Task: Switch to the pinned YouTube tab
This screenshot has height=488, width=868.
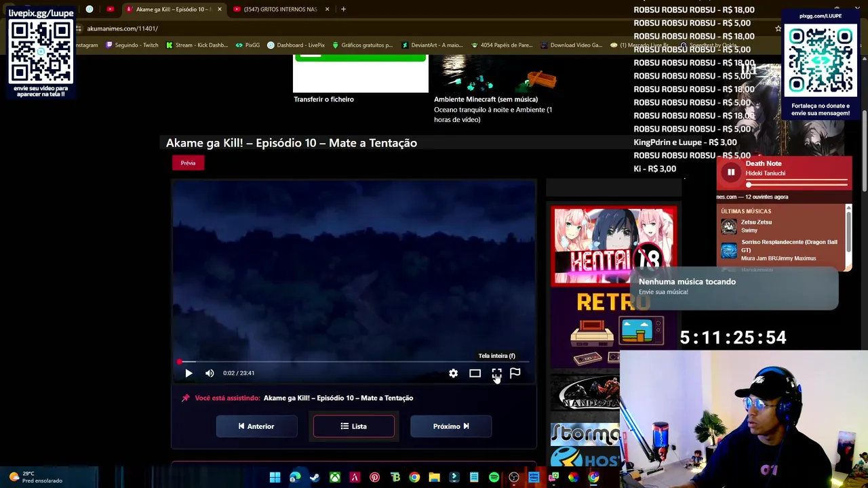Action: click(x=111, y=9)
